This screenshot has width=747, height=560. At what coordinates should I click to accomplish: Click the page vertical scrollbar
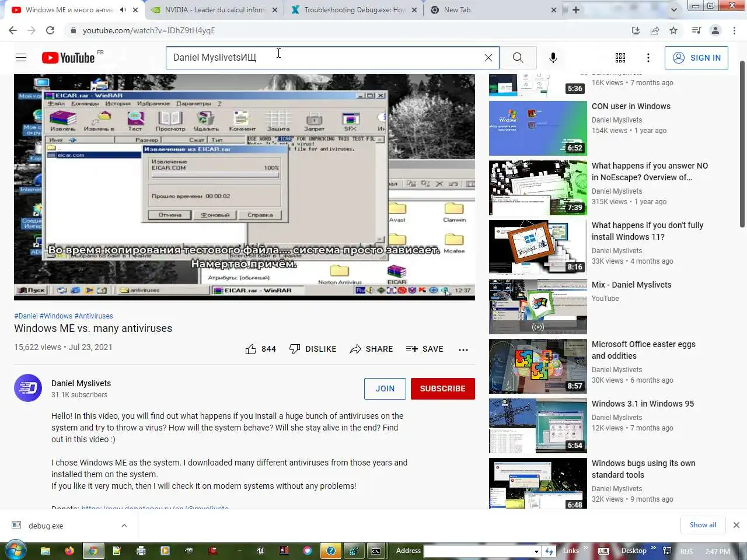click(x=742, y=143)
